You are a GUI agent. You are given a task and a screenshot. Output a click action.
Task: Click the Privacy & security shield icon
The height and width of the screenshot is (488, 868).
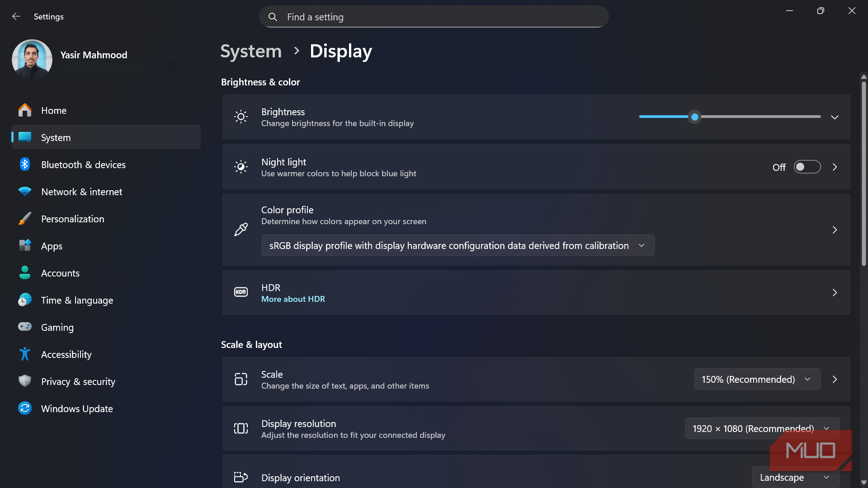pos(25,381)
